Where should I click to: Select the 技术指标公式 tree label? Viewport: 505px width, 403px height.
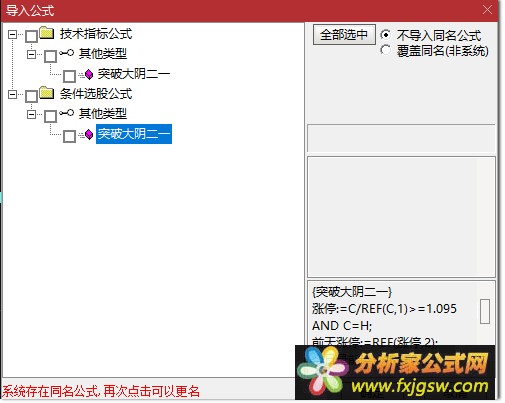96,34
